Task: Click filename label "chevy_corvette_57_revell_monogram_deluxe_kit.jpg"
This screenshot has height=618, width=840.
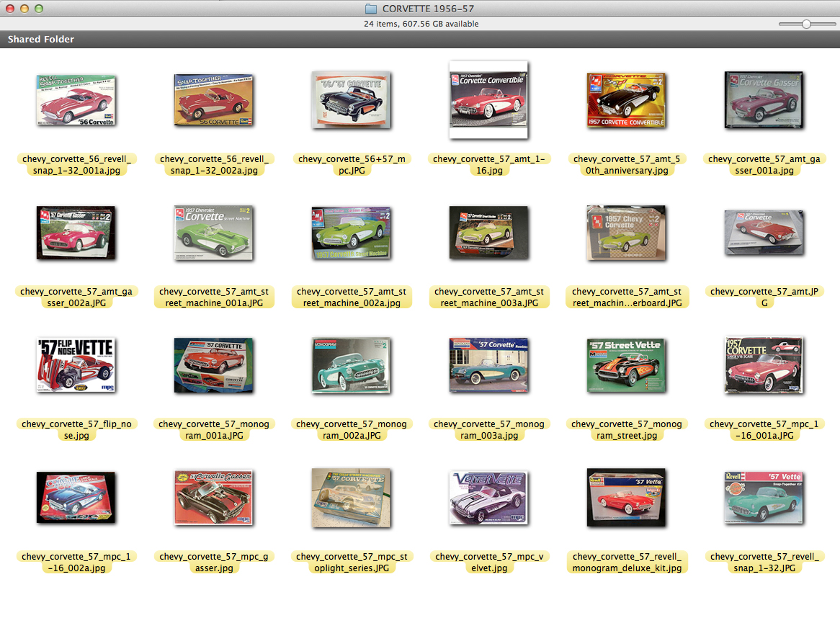Action: click(627, 563)
